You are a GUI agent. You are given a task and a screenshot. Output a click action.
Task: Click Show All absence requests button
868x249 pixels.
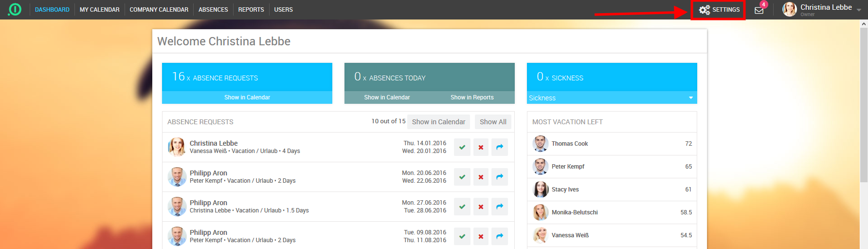coord(493,122)
